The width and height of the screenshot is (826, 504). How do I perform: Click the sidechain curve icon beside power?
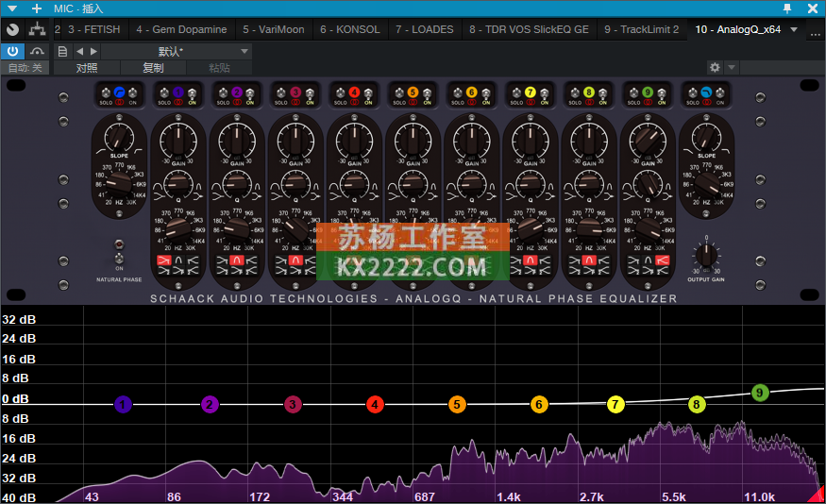[x=37, y=51]
